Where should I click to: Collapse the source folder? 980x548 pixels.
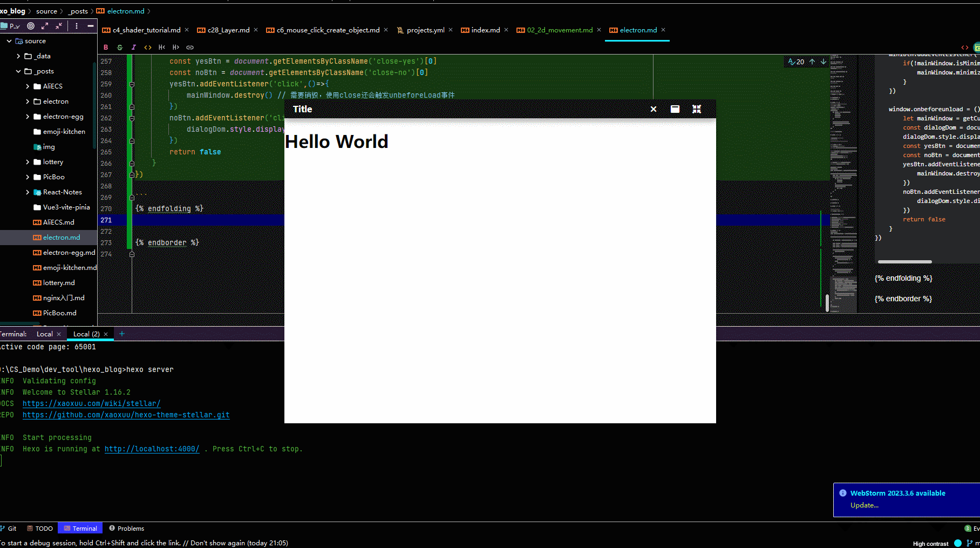9,41
